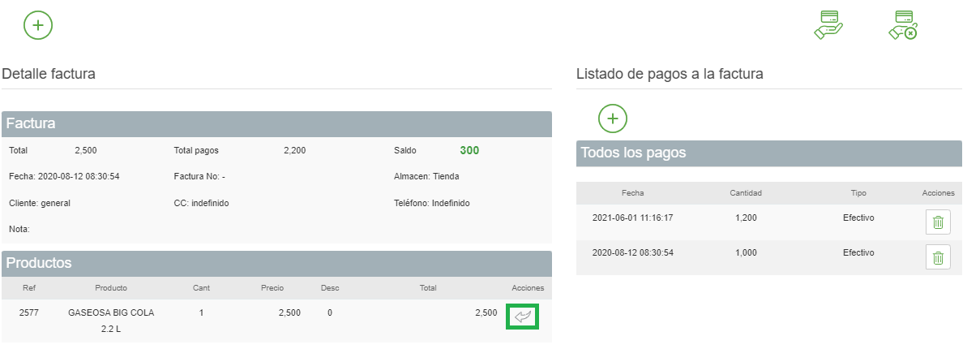
Task: Click payment amount 1,000
Action: point(746,252)
